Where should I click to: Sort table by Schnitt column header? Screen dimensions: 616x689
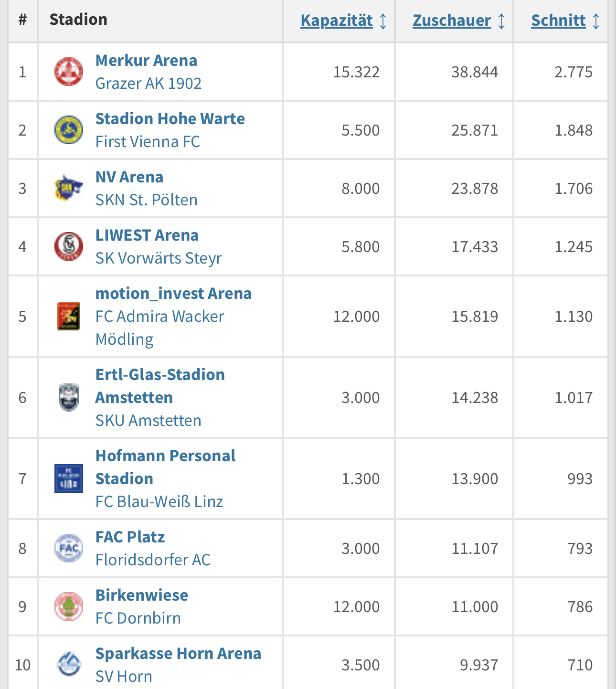(x=558, y=21)
